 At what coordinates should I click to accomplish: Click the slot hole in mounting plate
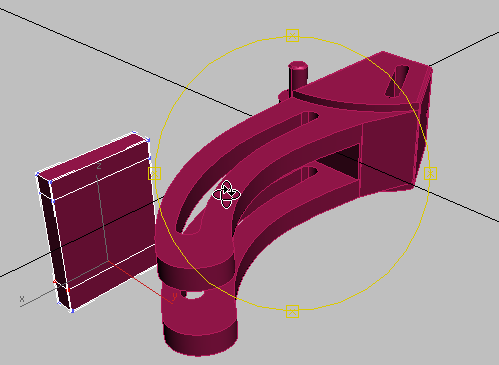397,81
